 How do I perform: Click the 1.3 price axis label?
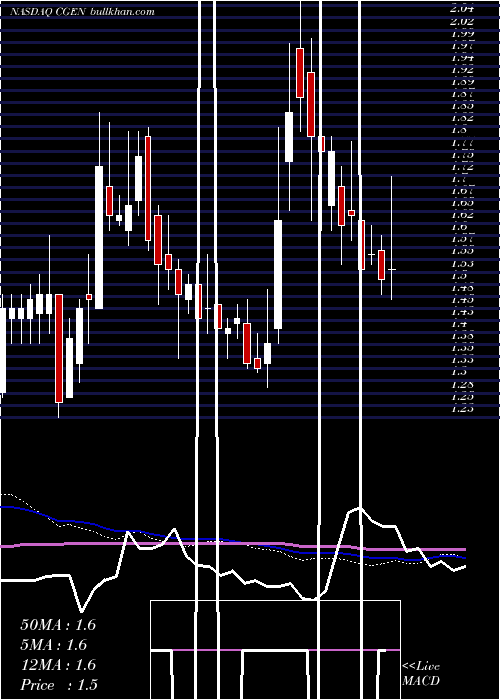point(459,371)
